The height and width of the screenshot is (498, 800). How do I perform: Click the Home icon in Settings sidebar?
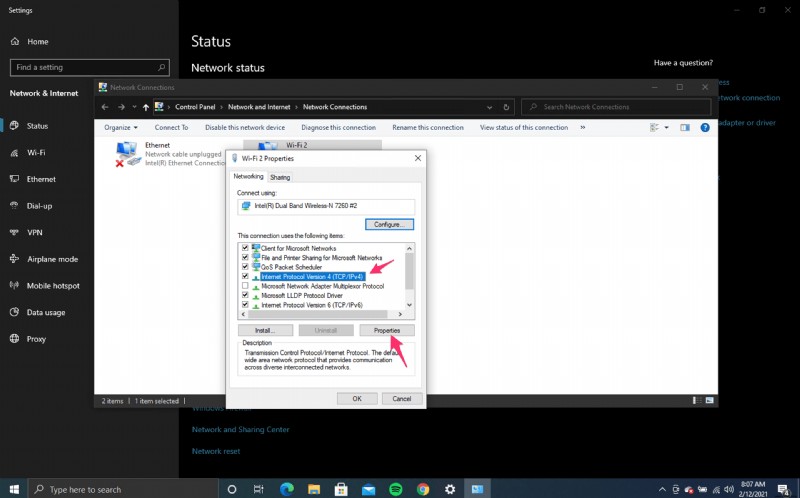pos(15,41)
